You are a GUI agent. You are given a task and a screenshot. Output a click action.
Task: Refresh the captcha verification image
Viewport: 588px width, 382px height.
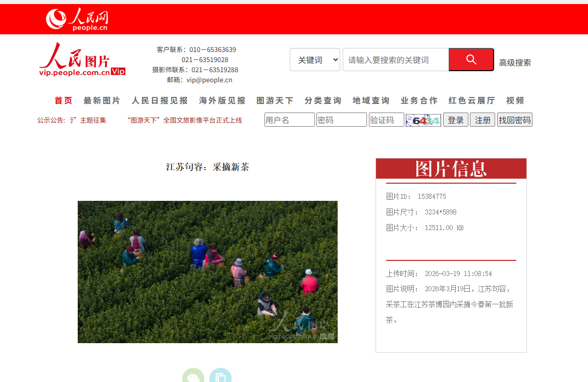(x=423, y=120)
